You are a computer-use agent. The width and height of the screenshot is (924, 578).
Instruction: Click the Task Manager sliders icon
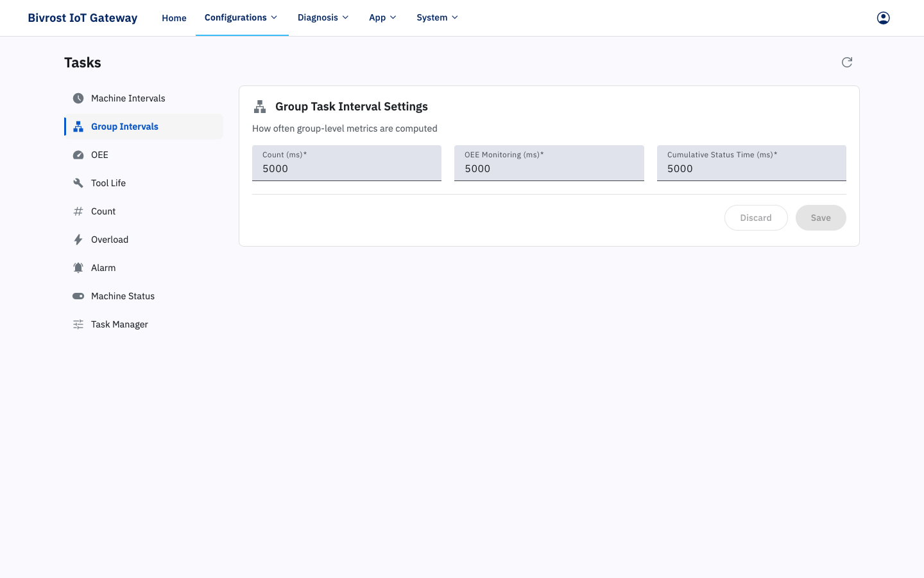[x=78, y=324]
